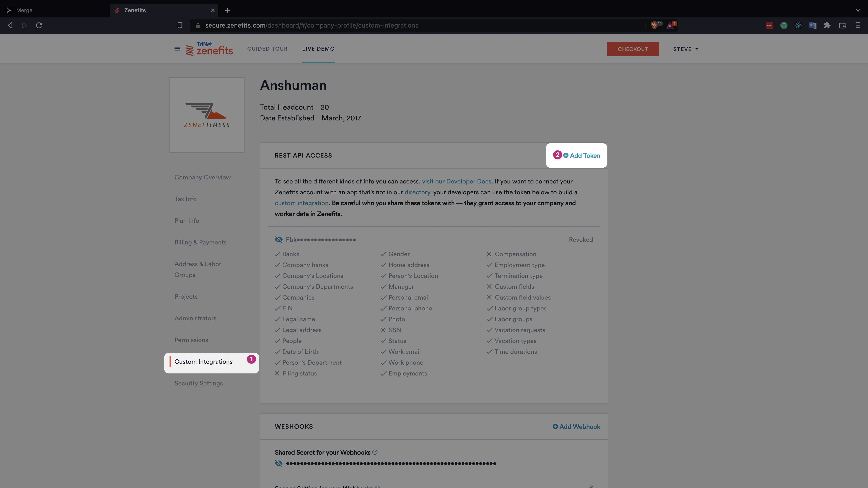Click the CHECKOUT button
This screenshot has height=488, width=868.
coord(633,49)
